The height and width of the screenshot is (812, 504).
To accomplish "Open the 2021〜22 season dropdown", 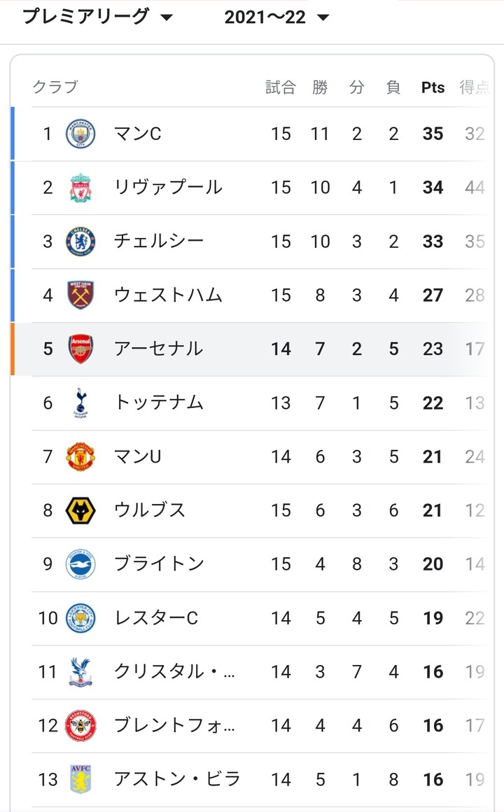I will click(276, 17).
